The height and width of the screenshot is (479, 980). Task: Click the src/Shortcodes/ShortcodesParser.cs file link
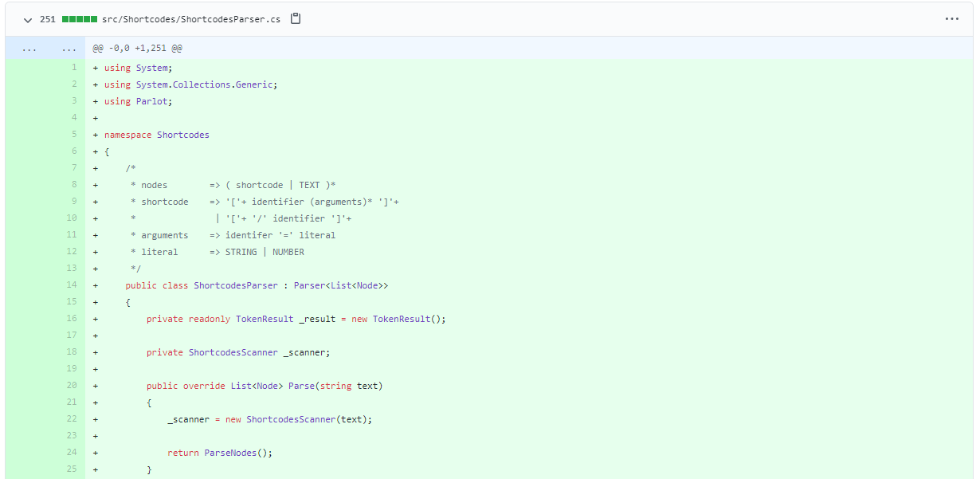pyautogui.click(x=191, y=19)
